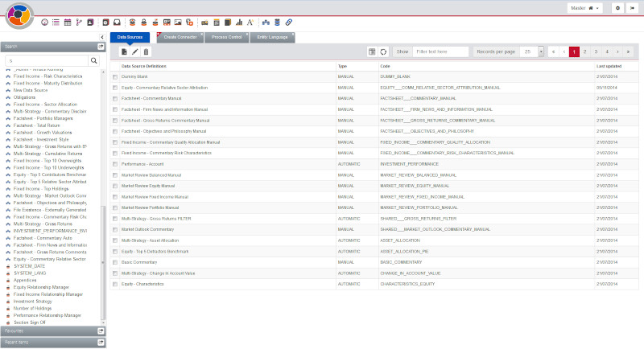
Task: Click the Show button beside the filter
Action: tap(402, 51)
